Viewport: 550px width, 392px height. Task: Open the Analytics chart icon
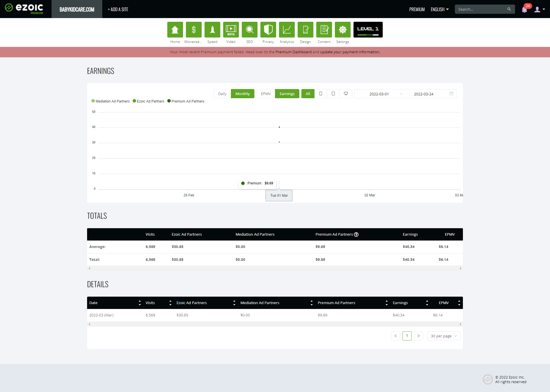pyautogui.click(x=287, y=30)
